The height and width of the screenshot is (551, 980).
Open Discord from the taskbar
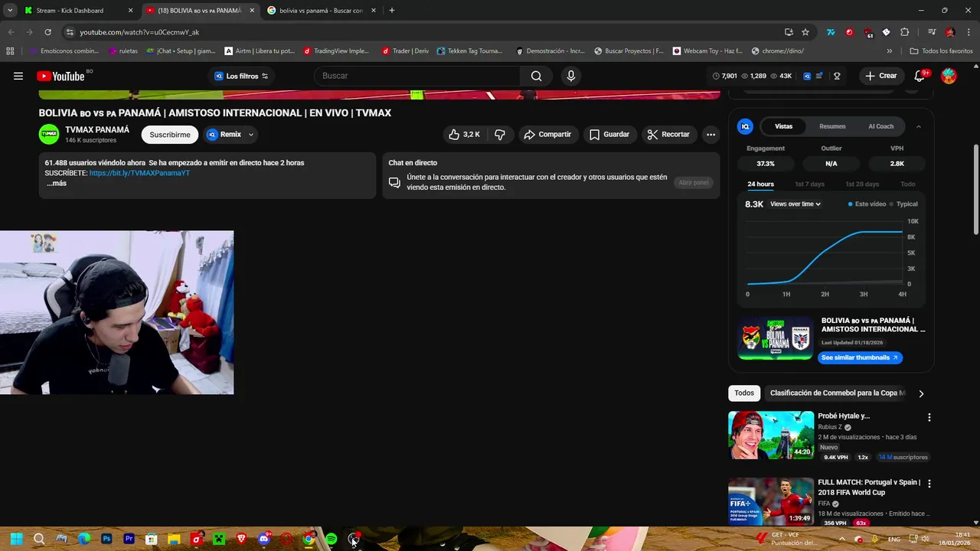[264, 539]
